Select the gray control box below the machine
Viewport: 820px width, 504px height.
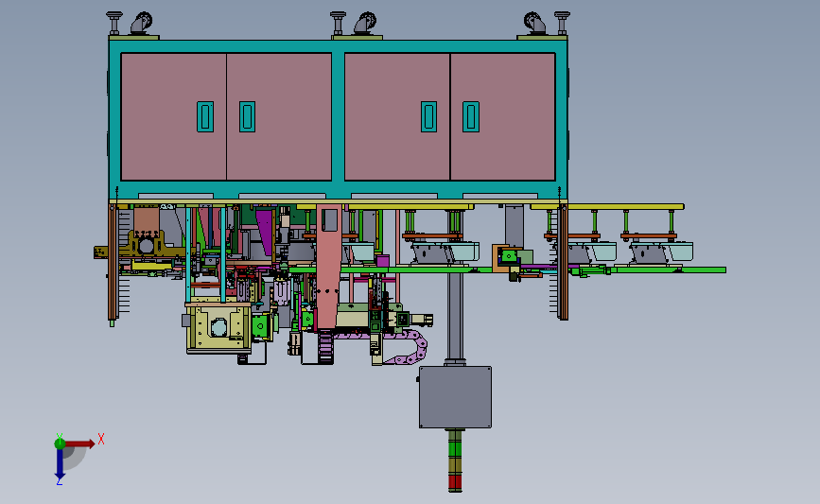coord(455,397)
